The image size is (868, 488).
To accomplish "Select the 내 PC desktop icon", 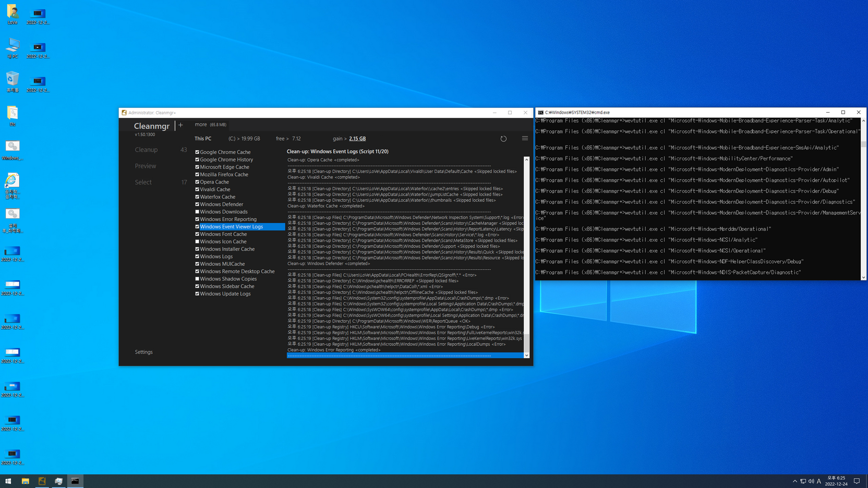I will [13, 48].
